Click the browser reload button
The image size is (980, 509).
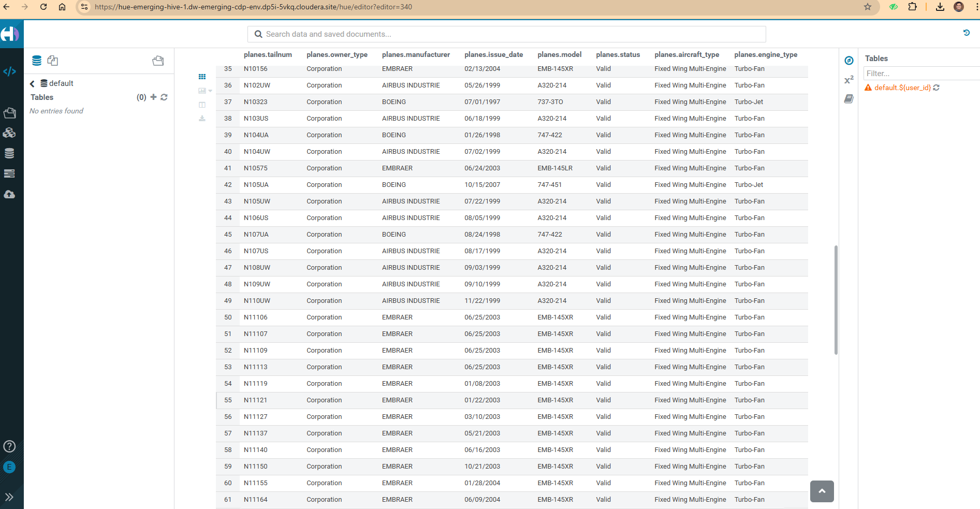tap(43, 7)
